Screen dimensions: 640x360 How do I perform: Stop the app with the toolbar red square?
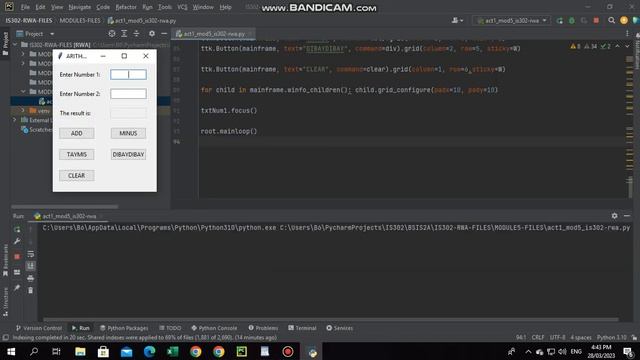(x=596, y=20)
